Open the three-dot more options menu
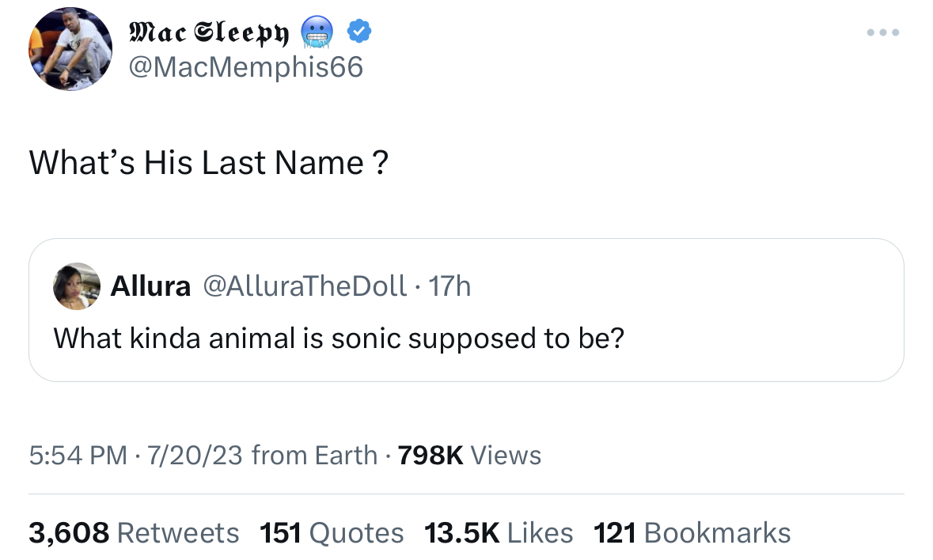933x560 pixels. click(x=883, y=33)
